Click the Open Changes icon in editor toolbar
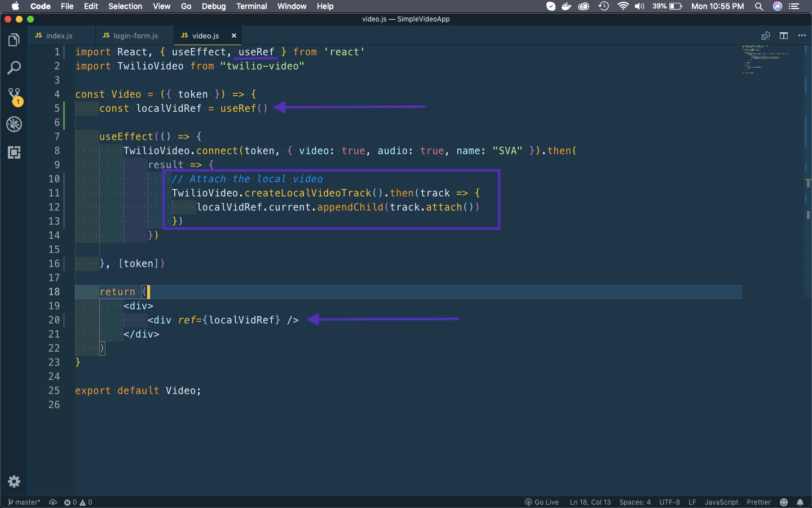This screenshot has width=812, height=508. point(766,36)
